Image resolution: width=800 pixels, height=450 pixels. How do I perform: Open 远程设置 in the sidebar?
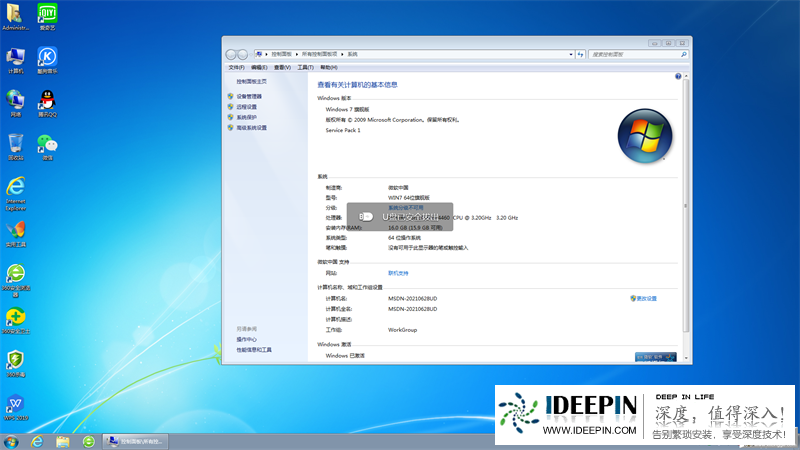(246, 107)
